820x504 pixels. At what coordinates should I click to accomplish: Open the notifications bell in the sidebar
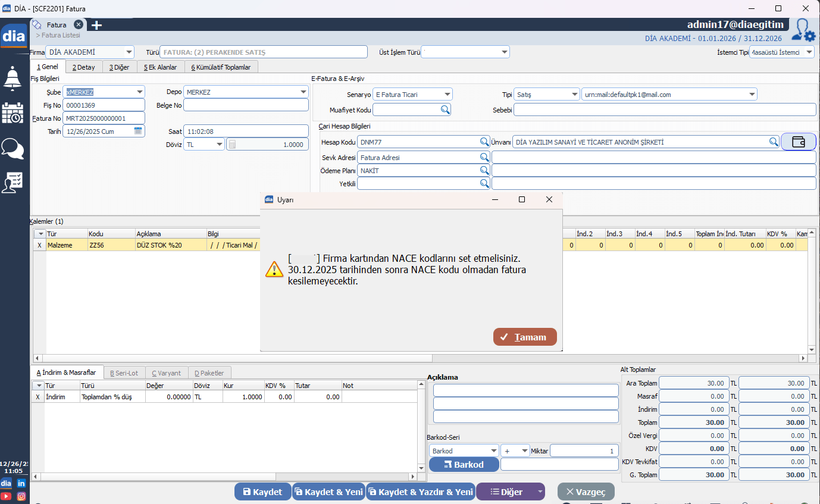pyautogui.click(x=13, y=77)
